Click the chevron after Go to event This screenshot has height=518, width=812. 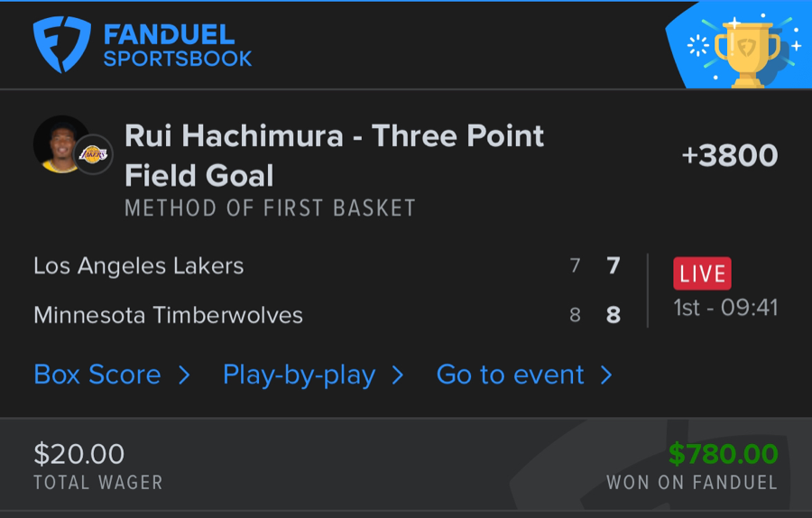click(x=606, y=375)
